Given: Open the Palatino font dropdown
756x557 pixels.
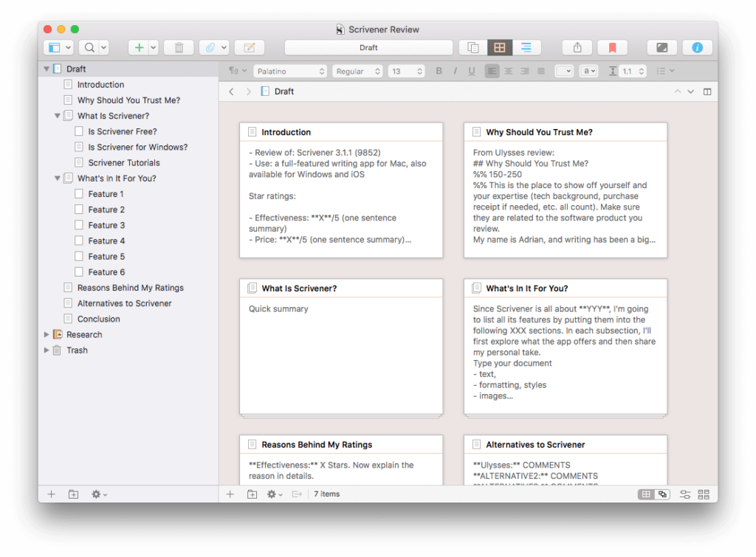Looking at the screenshot, I should (290, 72).
